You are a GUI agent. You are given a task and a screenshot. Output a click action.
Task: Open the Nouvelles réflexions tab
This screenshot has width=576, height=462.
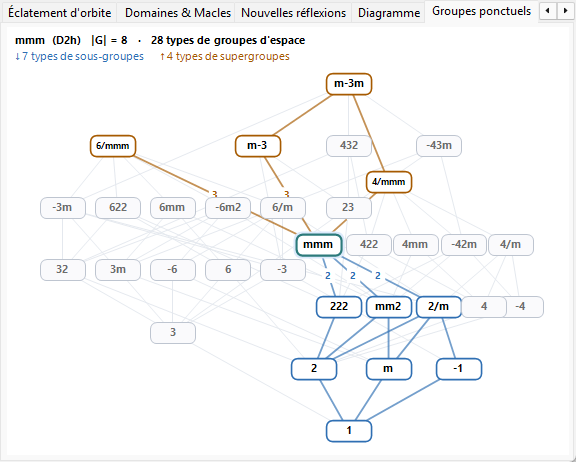293,13
